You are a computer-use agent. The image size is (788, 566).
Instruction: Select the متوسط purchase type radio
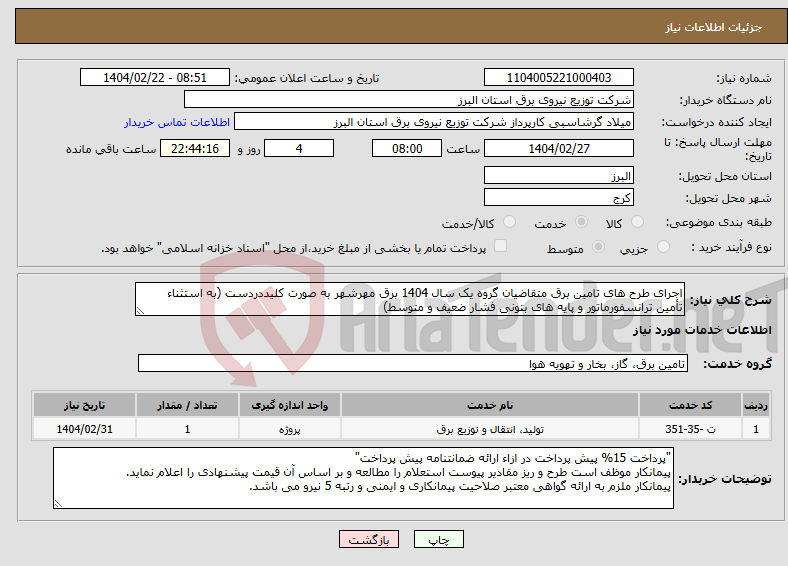pyautogui.click(x=598, y=246)
